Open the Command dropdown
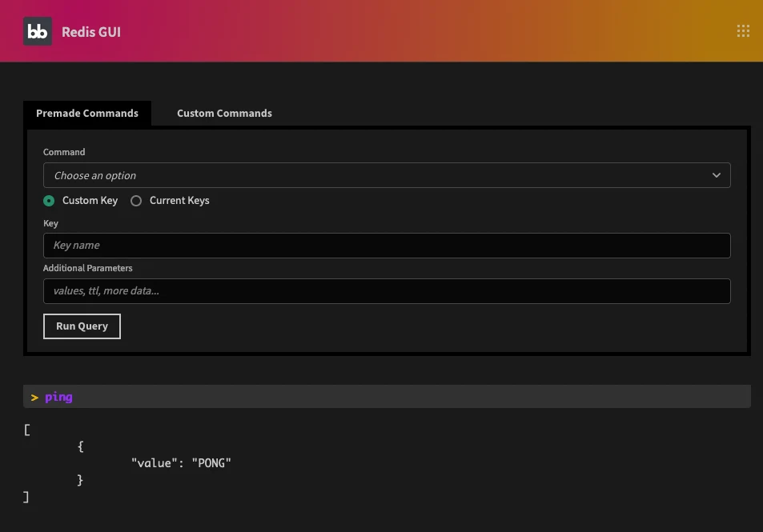The image size is (763, 532). (387, 175)
